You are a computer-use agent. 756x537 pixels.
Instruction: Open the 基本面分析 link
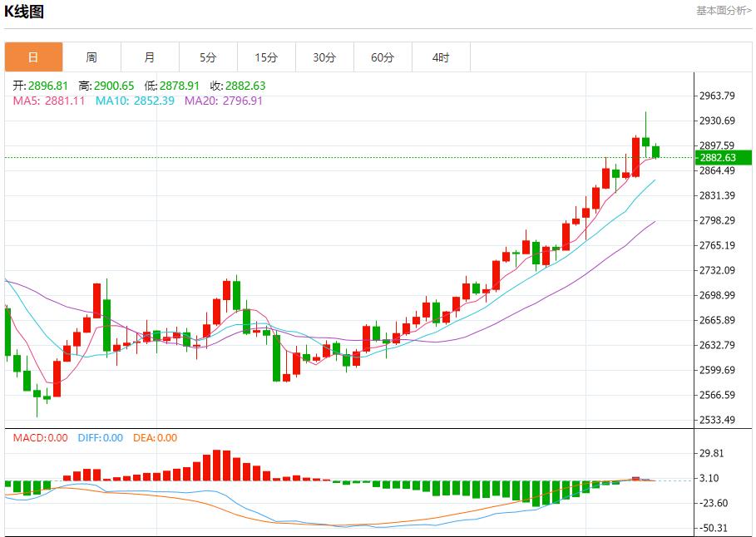[724, 10]
